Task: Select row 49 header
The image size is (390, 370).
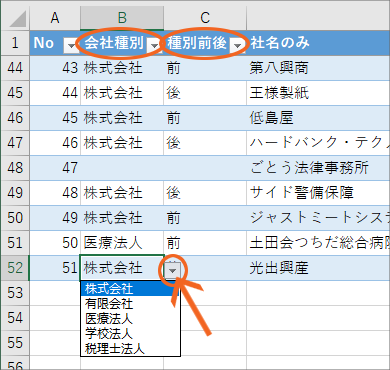Action: pyautogui.click(x=15, y=193)
